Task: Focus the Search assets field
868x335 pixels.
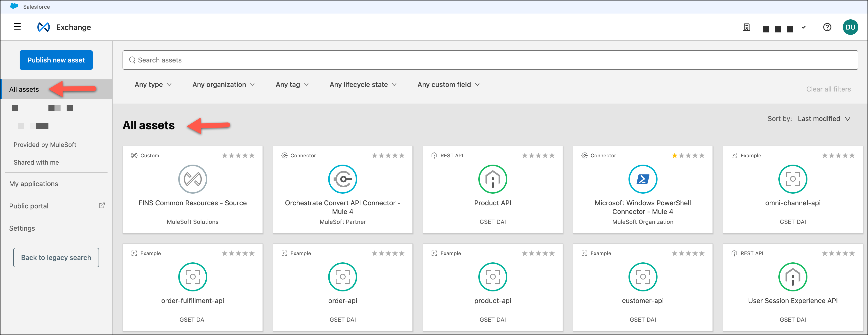Action: [490, 60]
